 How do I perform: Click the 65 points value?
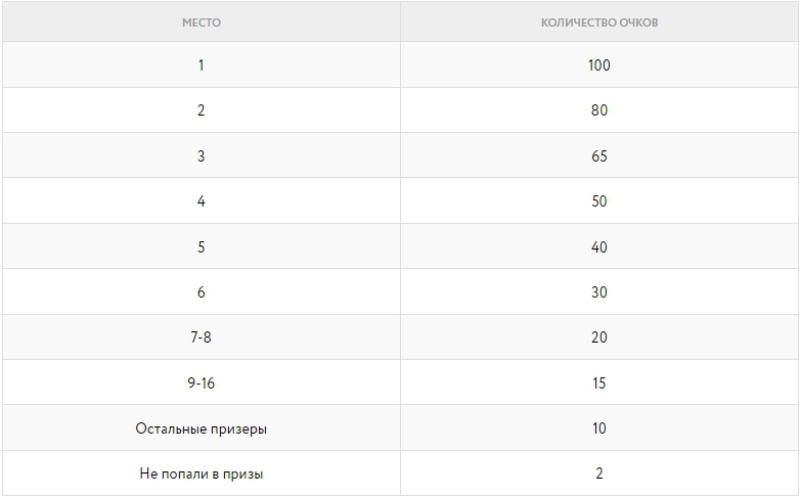[x=599, y=156]
